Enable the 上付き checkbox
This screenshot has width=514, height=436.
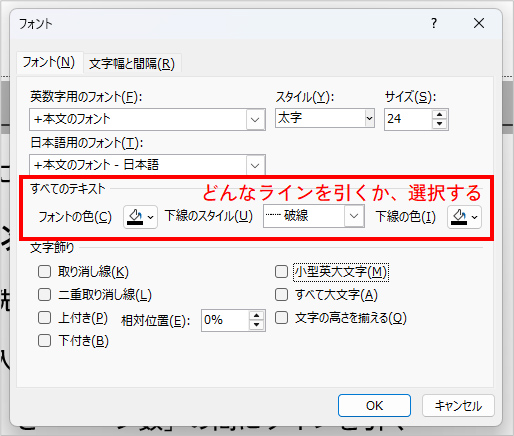44,318
